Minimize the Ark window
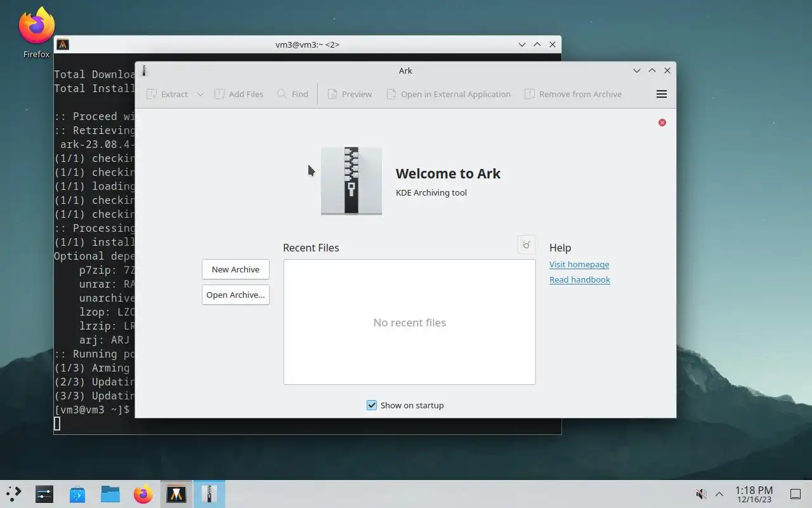 637,70
